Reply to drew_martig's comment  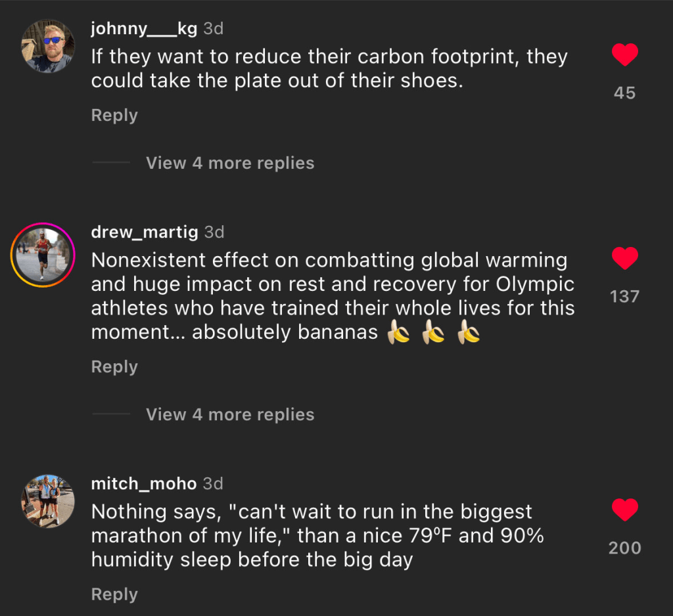(114, 366)
